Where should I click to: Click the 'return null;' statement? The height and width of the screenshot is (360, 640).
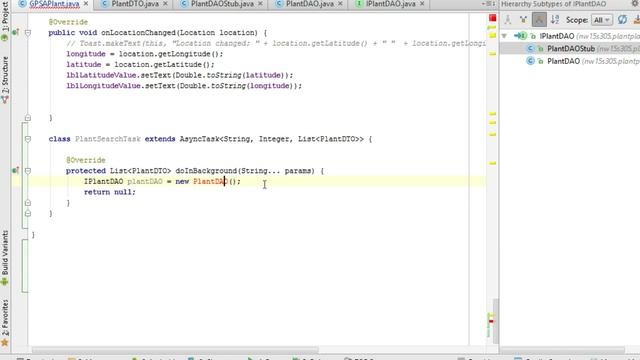[x=109, y=192]
